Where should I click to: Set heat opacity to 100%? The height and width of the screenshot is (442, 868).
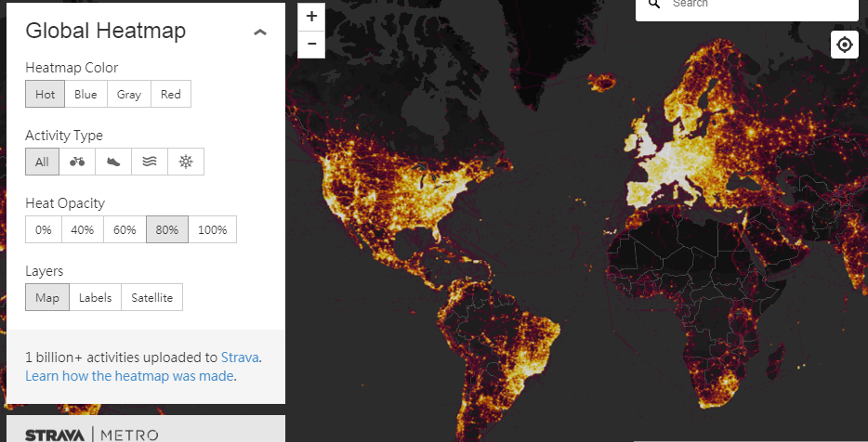tap(213, 229)
